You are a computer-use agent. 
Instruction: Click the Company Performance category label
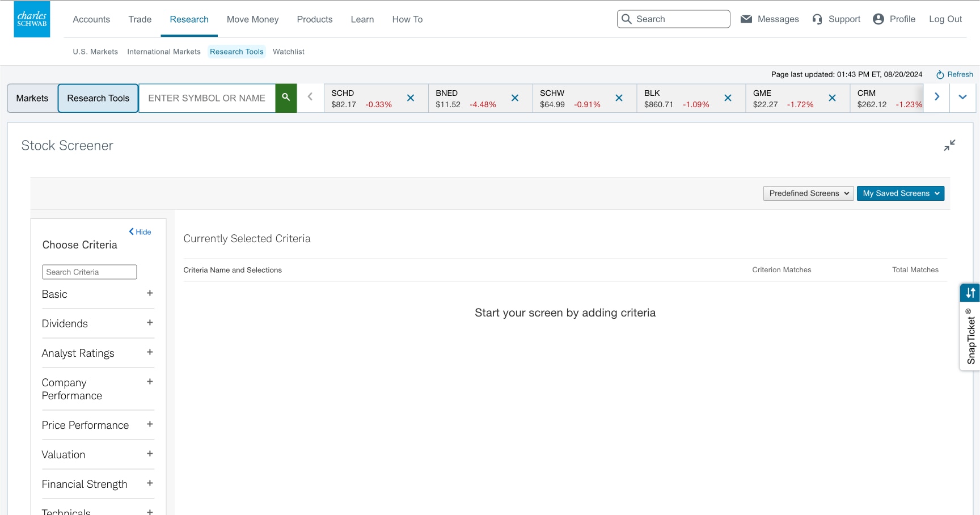coord(72,389)
